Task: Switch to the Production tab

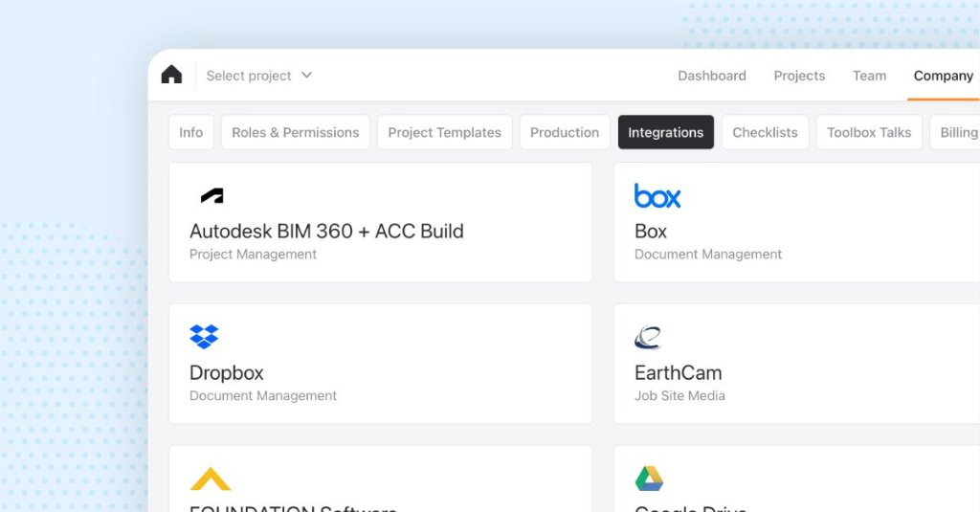Action: tap(565, 132)
